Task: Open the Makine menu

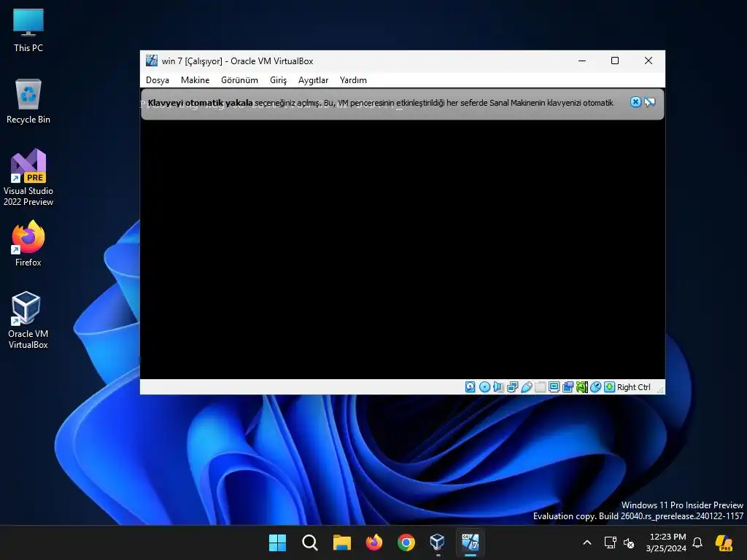Action: pos(196,80)
